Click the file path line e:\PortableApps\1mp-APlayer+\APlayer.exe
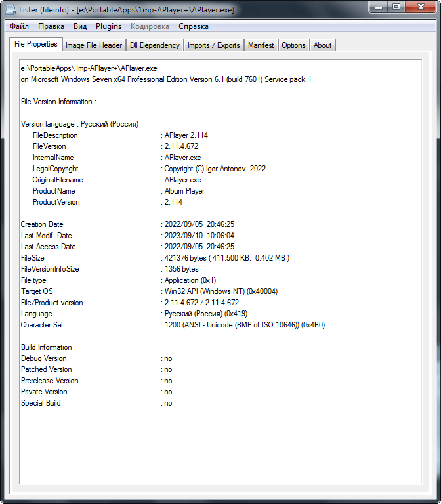441x504 pixels. pos(89,68)
